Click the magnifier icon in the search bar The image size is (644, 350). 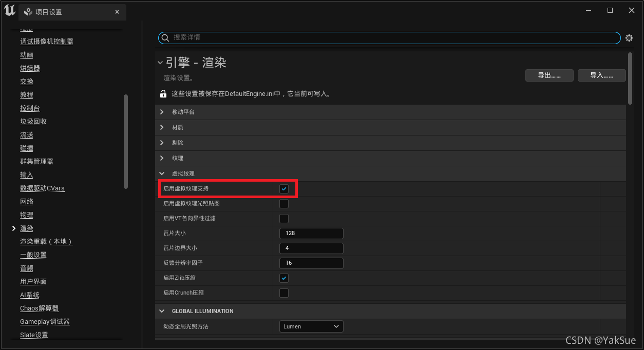point(165,37)
